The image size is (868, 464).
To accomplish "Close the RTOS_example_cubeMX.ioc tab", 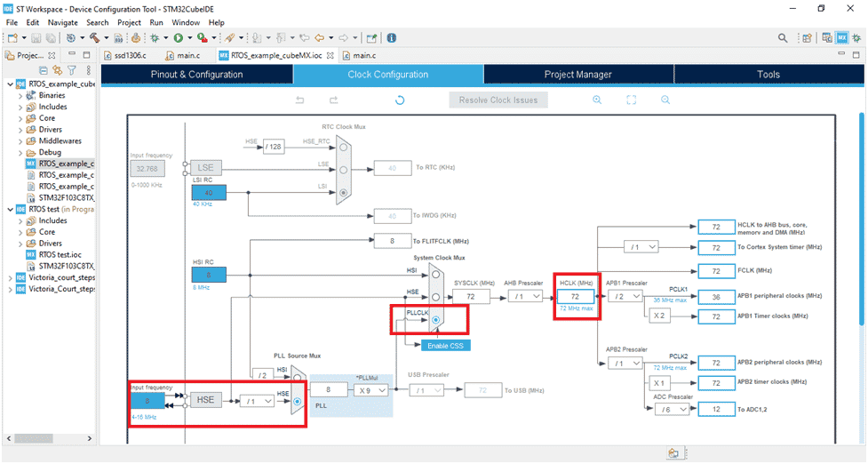I will (x=330, y=55).
